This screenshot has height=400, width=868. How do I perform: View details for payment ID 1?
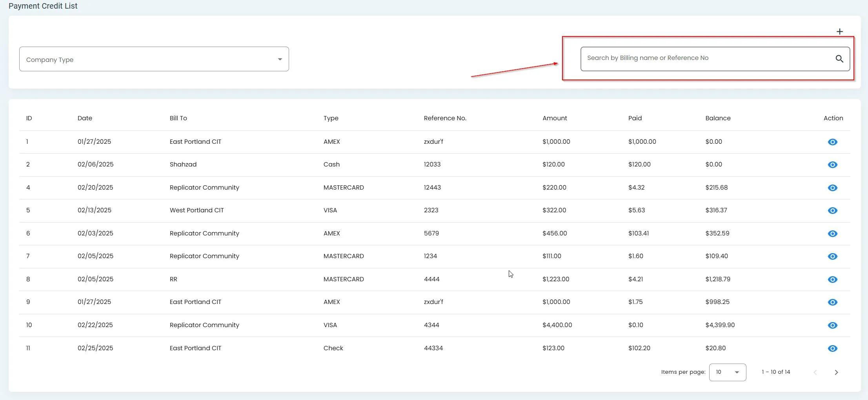click(x=832, y=142)
